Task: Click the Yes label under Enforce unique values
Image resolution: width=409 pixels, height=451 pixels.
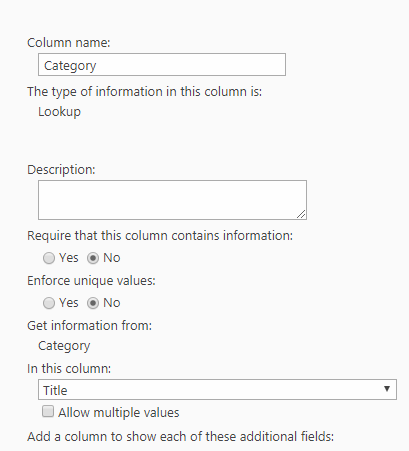Action: pos(69,303)
